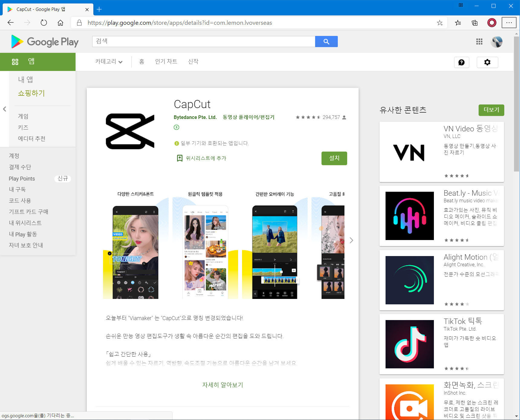520x420 pixels.
Task: Open 내 위시리스트 in sidebar
Action: 25,223
